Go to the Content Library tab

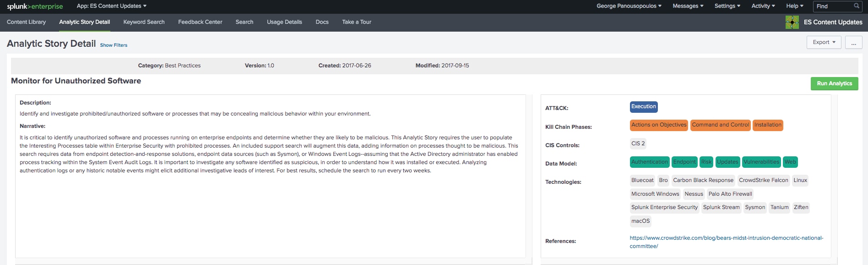click(x=26, y=22)
